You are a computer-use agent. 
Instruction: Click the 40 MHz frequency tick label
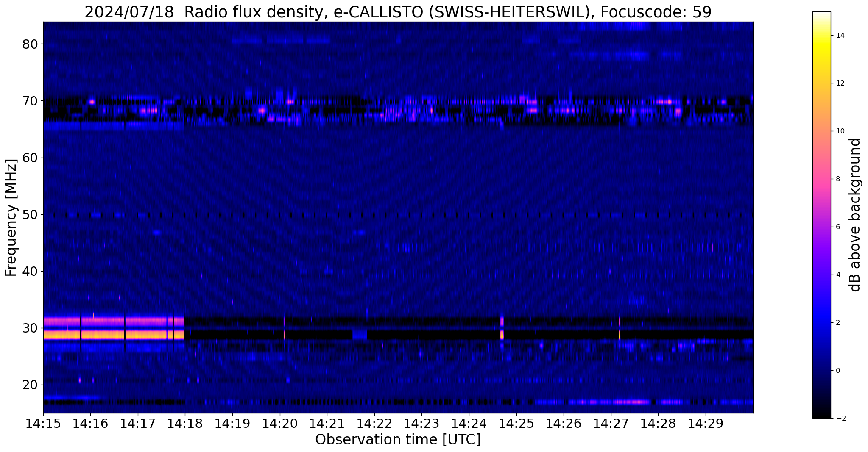pyautogui.click(x=31, y=271)
